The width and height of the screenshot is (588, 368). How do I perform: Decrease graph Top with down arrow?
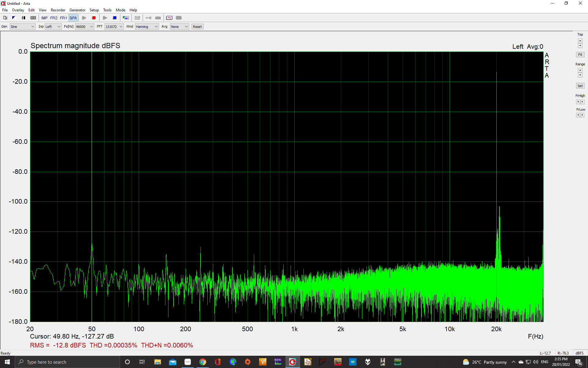pyautogui.click(x=580, y=46)
